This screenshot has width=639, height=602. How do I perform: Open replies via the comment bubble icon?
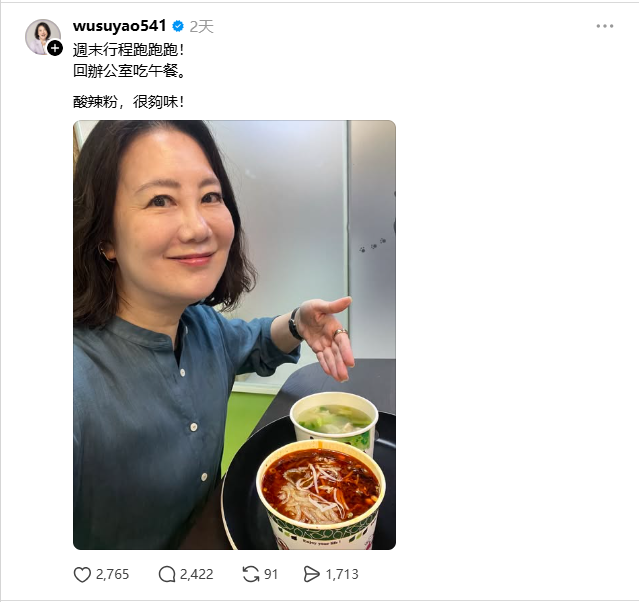(x=167, y=574)
